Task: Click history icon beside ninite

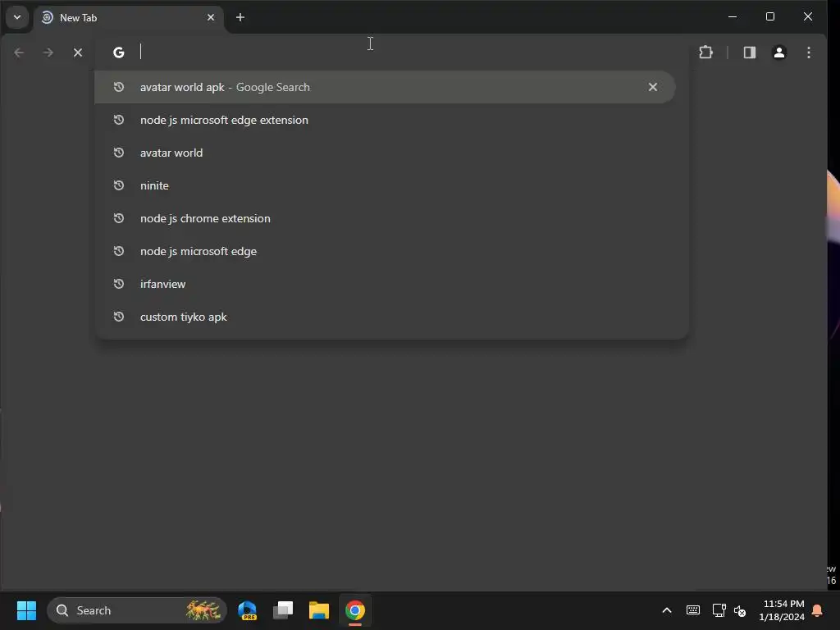Action: (x=119, y=185)
